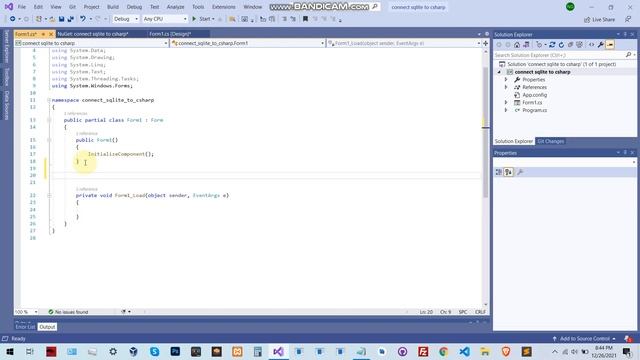Open the Extensions menu
This screenshot has width=640, height=360.
pos(224,7)
